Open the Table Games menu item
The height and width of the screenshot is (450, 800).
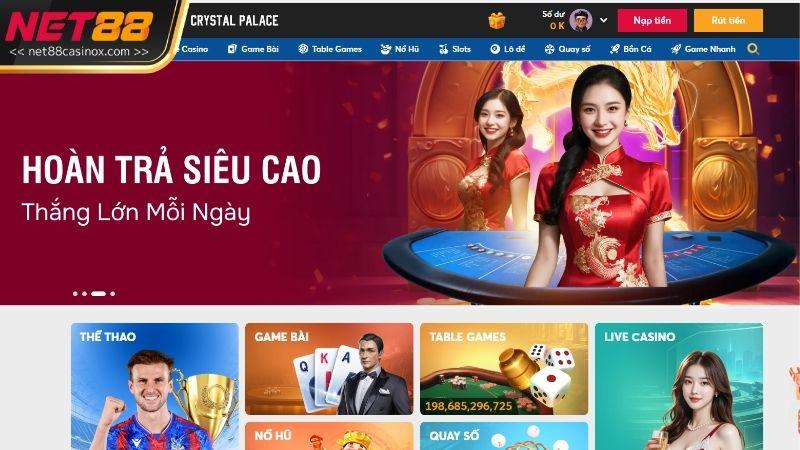click(x=330, y=49)
